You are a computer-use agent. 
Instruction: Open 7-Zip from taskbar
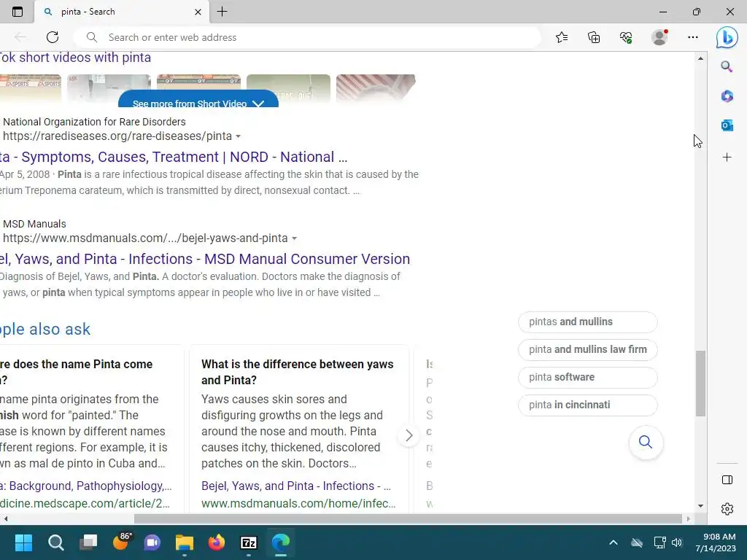(x=249, y=542)
